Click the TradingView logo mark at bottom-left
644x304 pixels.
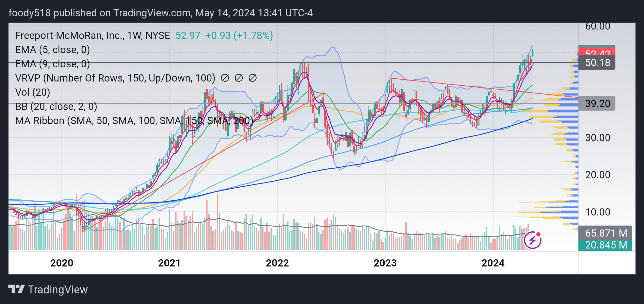17,289
